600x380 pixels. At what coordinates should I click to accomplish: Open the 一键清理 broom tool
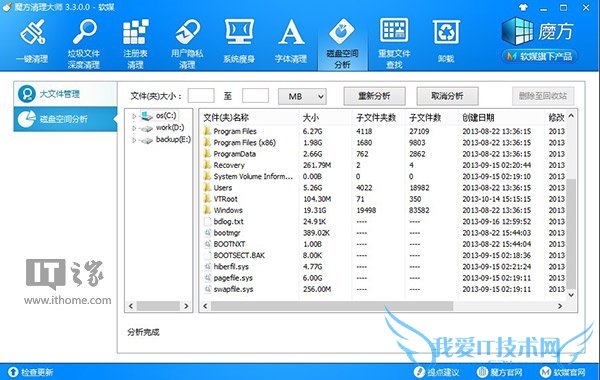pyautogui.click(x=33, y=41)
